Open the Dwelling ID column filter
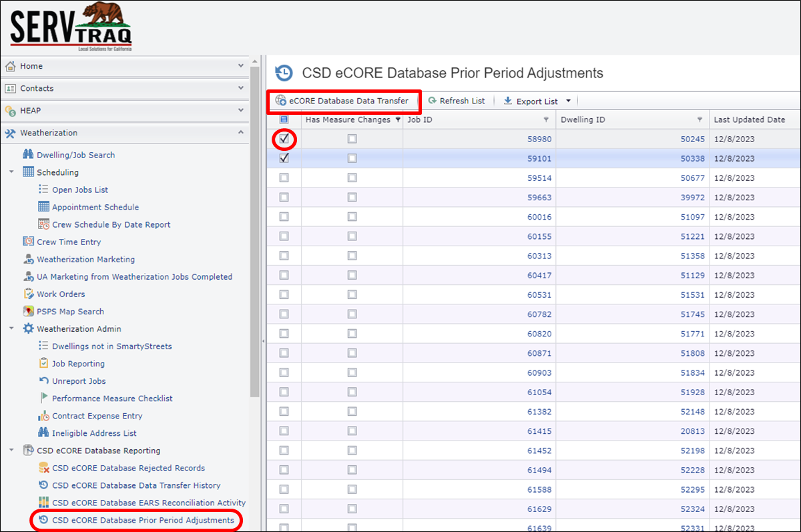 [700, 119]
